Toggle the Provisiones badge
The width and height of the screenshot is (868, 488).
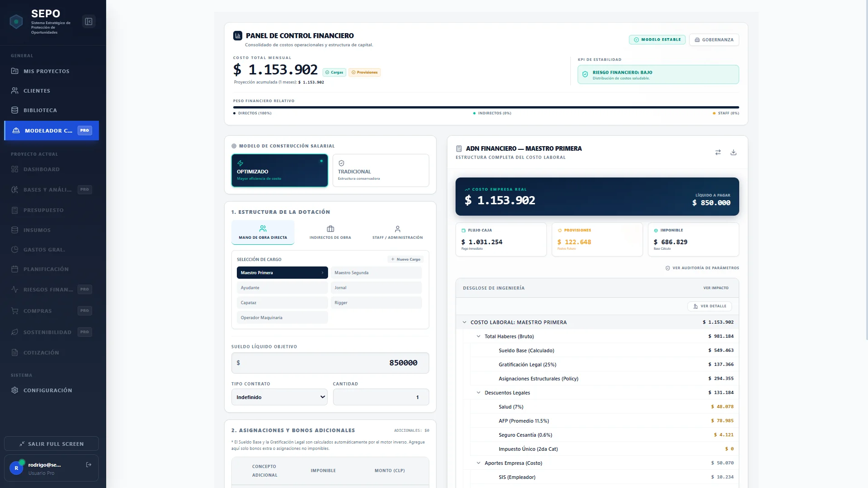click(364, 72)
